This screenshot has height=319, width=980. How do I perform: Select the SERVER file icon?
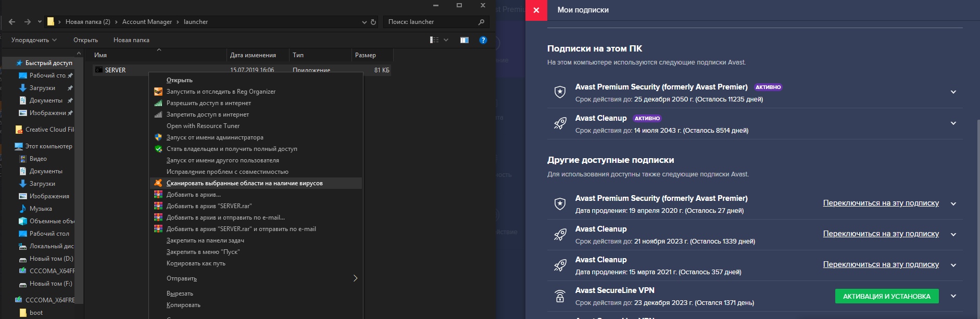pos(98,70)
